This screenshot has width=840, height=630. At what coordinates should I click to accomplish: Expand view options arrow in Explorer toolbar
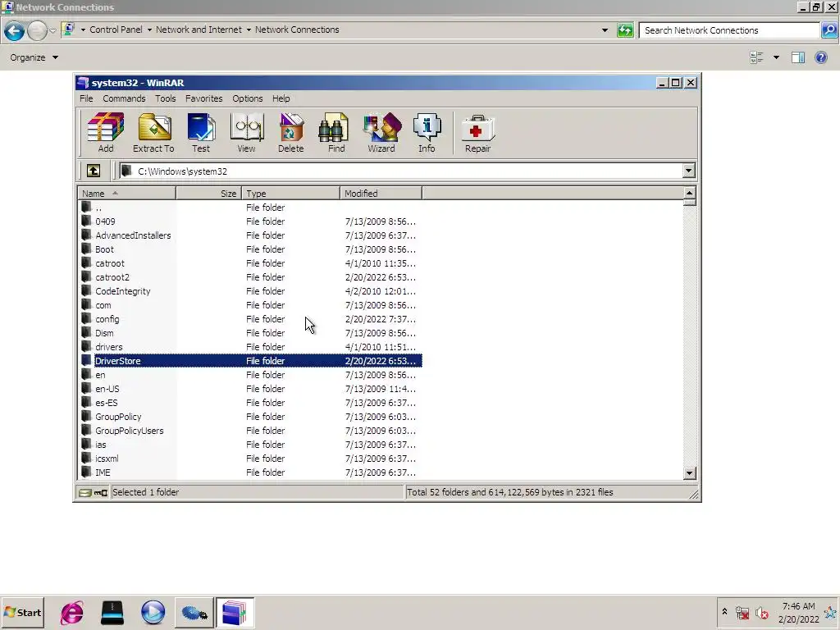point(776,57)
